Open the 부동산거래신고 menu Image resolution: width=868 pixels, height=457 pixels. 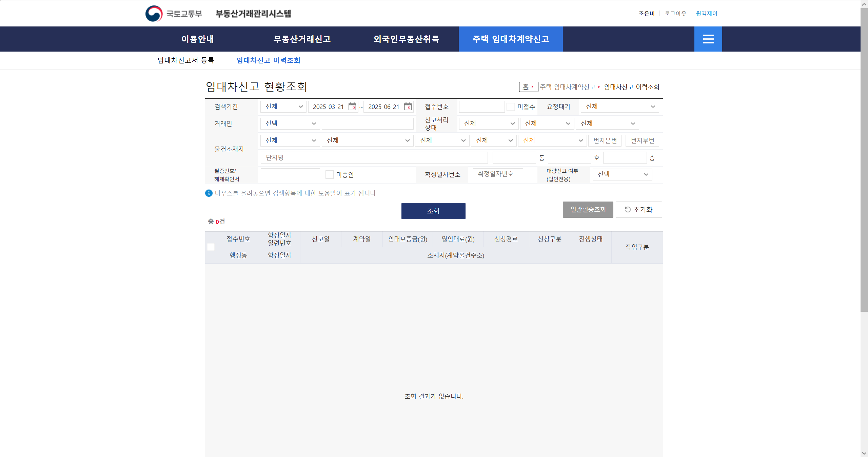coord(302,39)
